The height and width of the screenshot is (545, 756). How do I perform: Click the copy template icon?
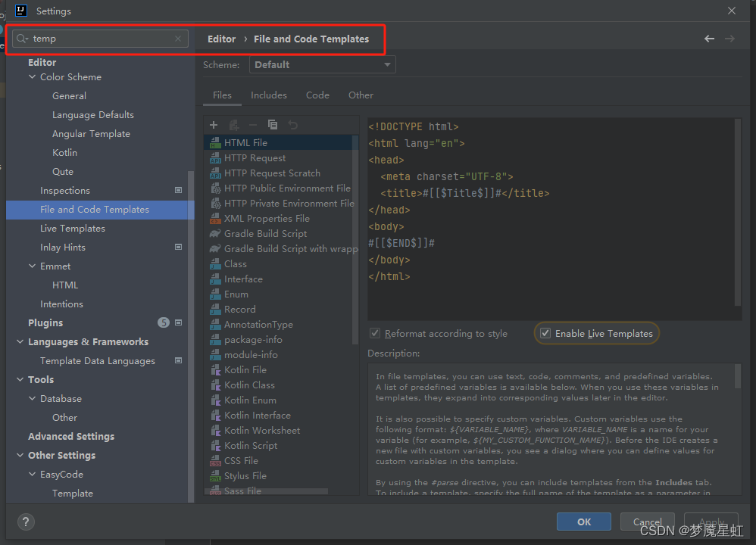pos(273,126)
